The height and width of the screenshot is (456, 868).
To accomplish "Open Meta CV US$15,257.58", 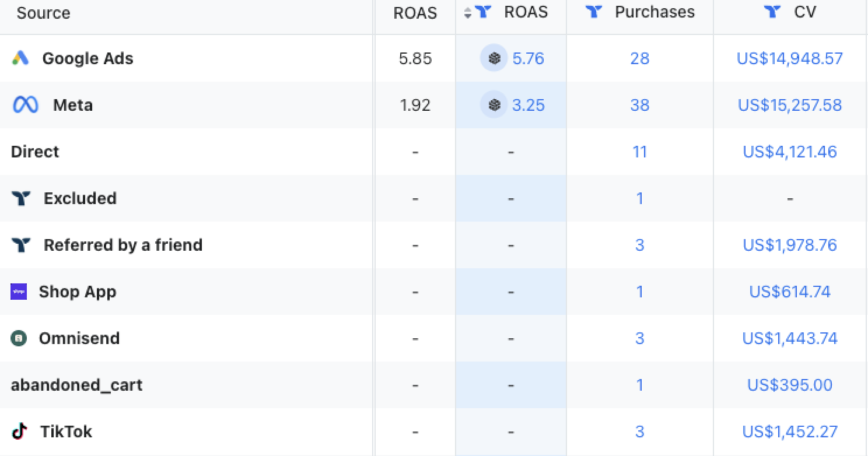I will point(790,105).
